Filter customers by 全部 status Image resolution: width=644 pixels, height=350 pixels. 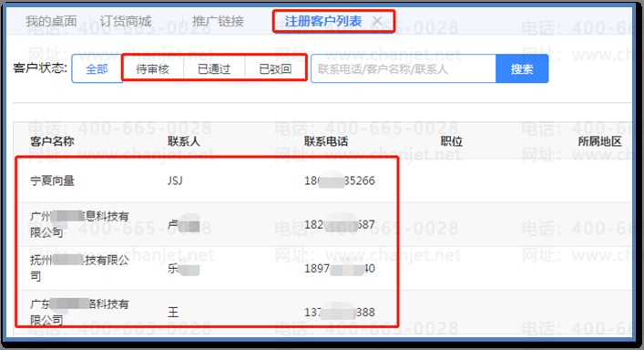pos(97,68)
